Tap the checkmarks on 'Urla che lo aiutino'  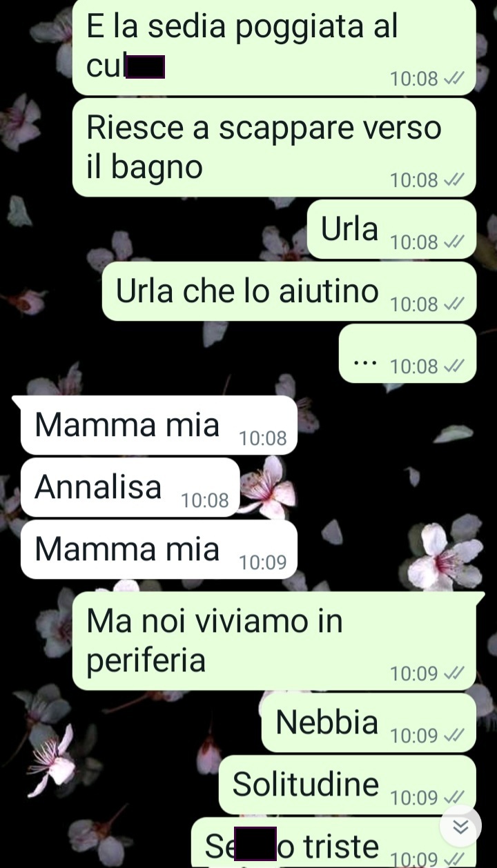(x=454, y=304)
